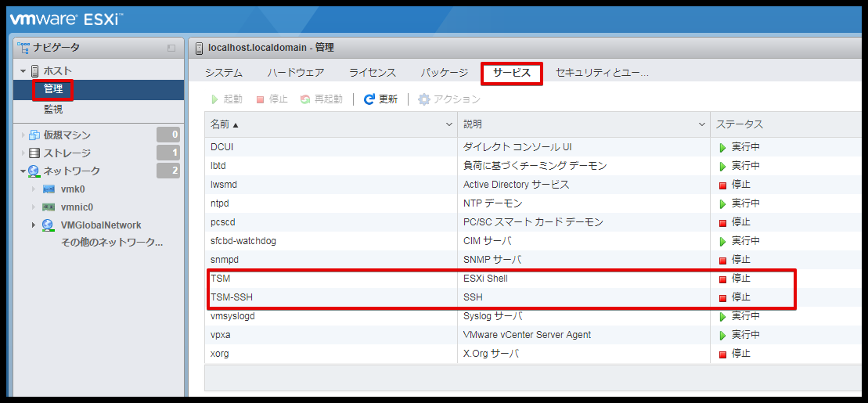
Task: Click the Stop (停止) square icon
Action: 260,99
